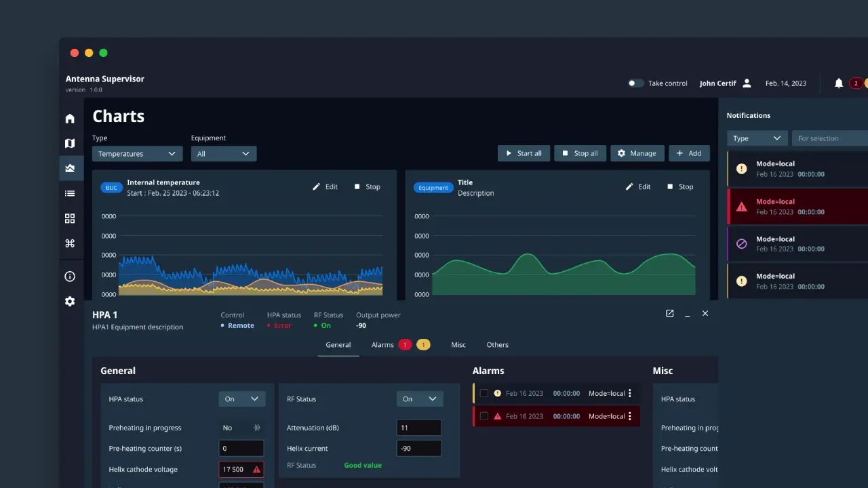Select the list view sidebar icon

(70, 193)
